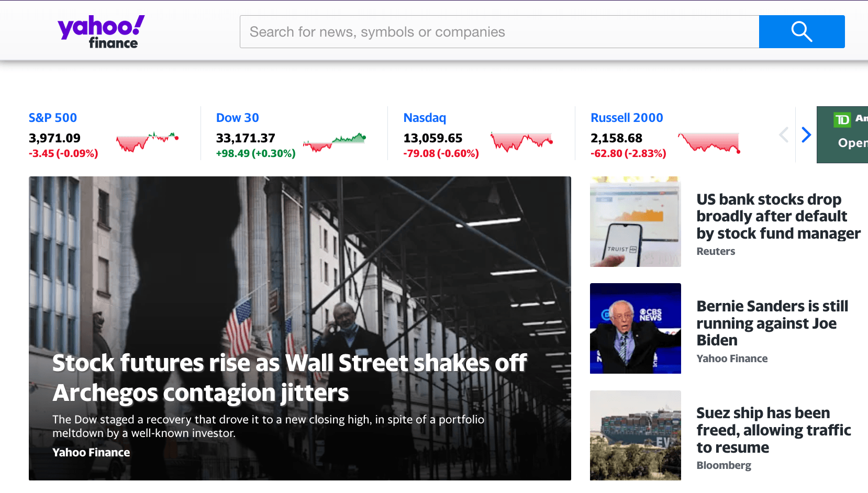Click the Bernie Sanders CBS News thumbnail

(x=636, y=328)
